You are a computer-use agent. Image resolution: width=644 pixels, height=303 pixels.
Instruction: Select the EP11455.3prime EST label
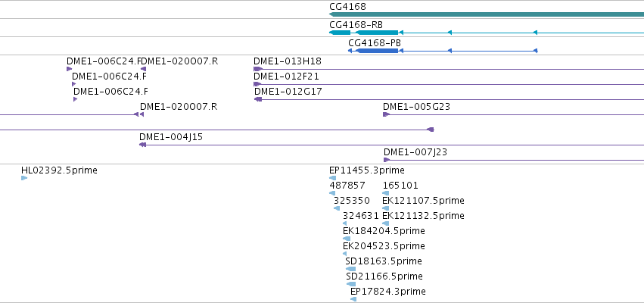[367, 170]
